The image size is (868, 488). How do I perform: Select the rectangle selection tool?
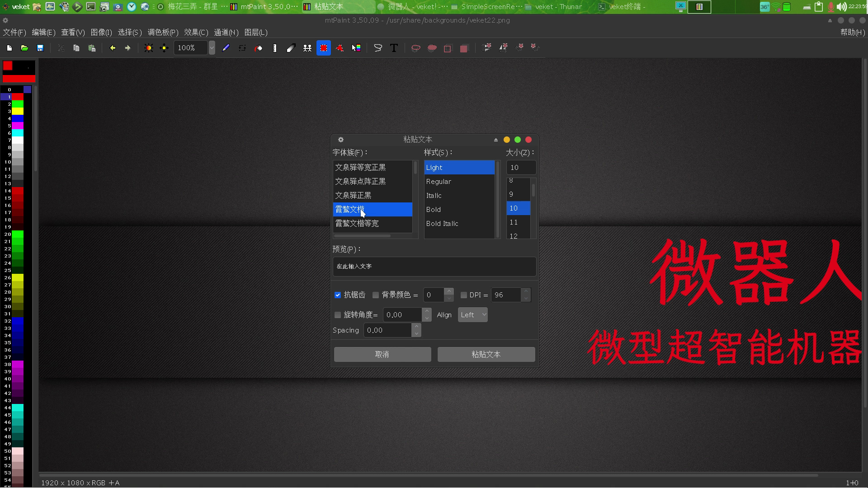pyautogui.click(x=324, y=48)
